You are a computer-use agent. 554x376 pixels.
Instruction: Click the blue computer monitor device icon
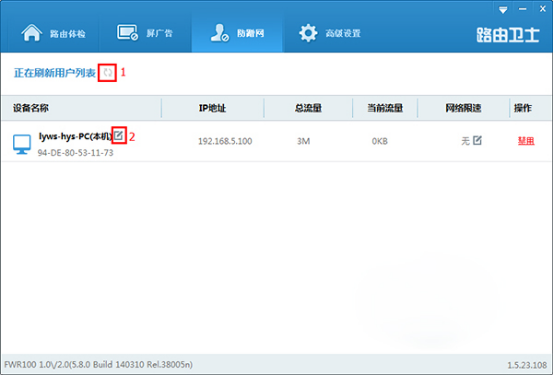coord(22,144)
